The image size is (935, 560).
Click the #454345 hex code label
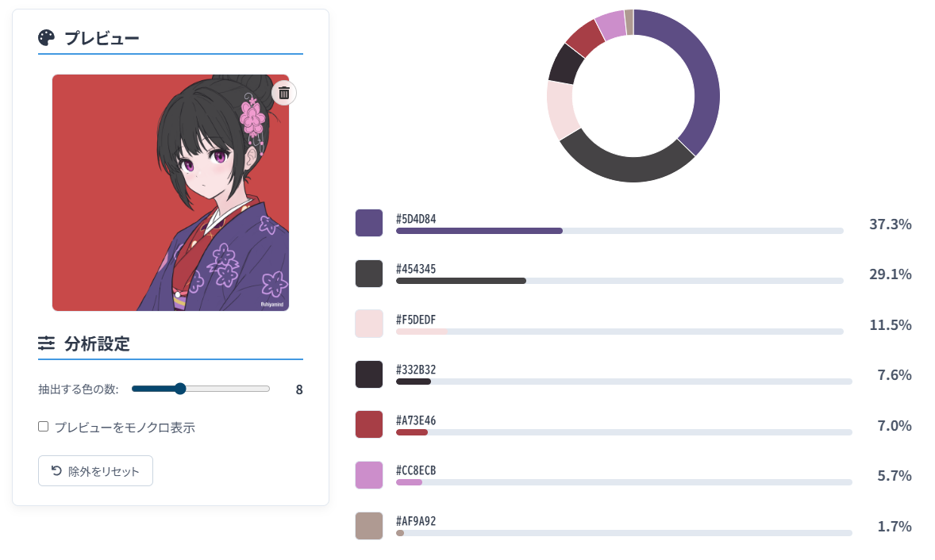coord(416,269)
